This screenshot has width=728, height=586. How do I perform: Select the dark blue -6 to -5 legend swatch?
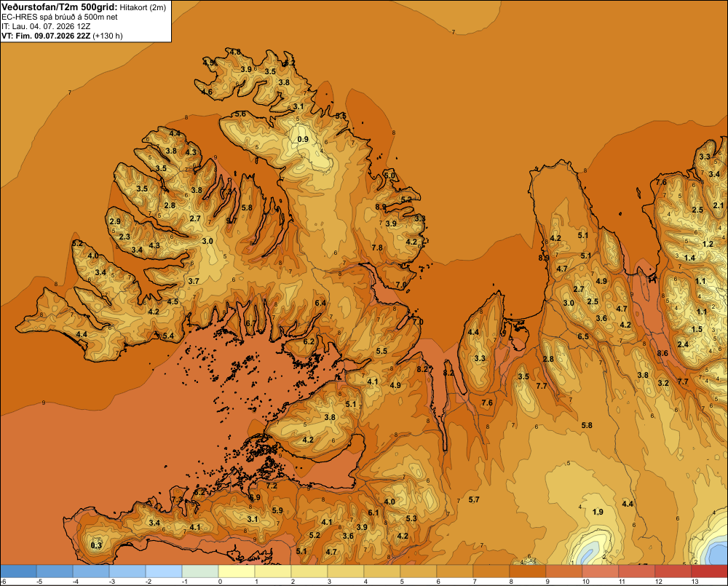pyautogui.click(x=18, y=571)
